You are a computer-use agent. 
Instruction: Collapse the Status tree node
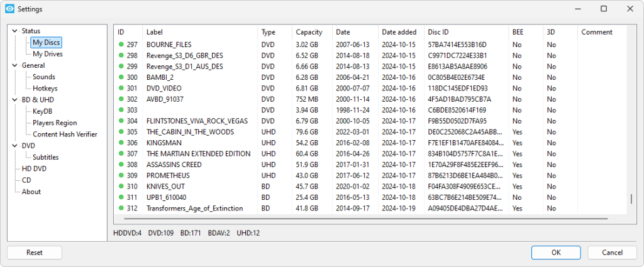click(x=15, y=31)
